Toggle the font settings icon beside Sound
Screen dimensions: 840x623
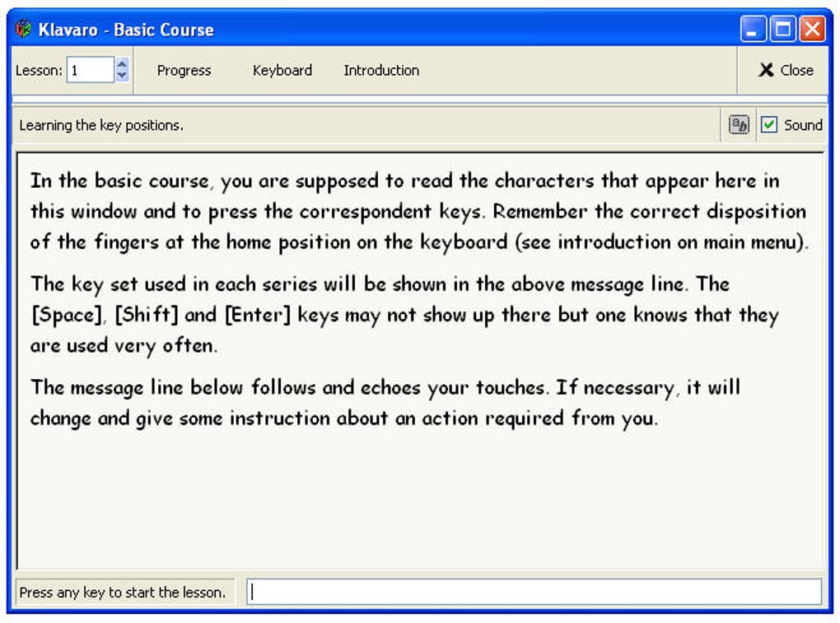pos(739,125)
